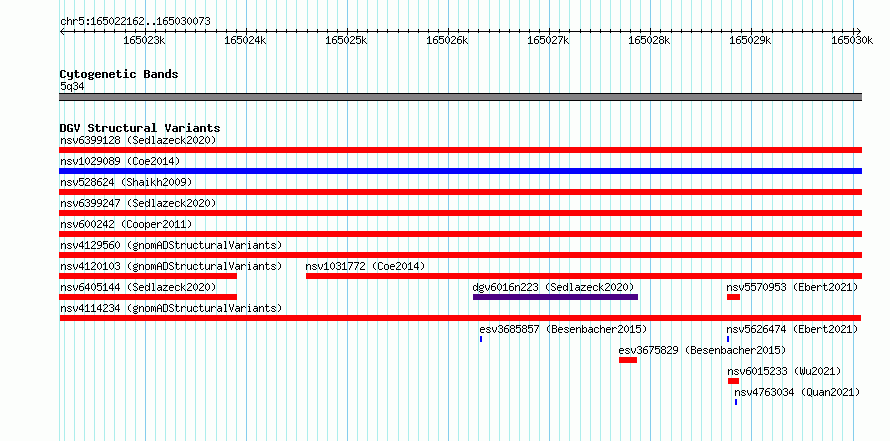Image resolution: width=890 pixels, height=441 pixels.
Task: Open the nsv5570953 (Ebert2021) label
Action: pyautogui.click(x=792, y=287)
